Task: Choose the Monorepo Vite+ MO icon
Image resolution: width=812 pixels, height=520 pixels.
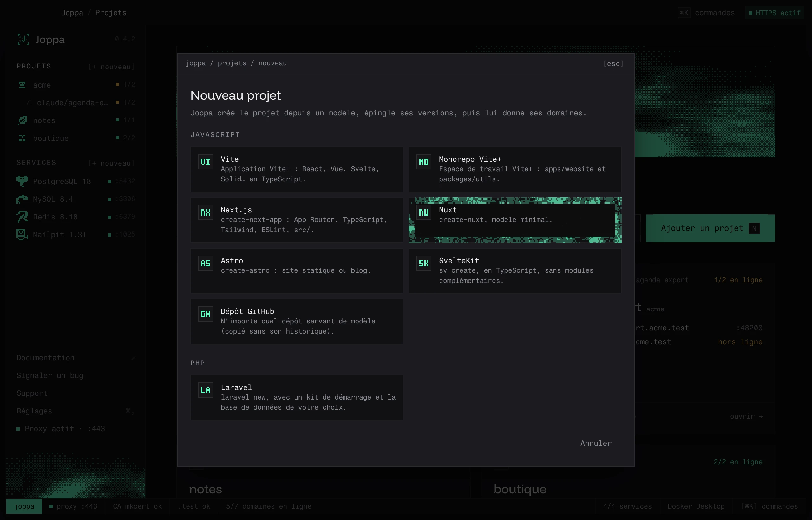Action: [423, 162]
